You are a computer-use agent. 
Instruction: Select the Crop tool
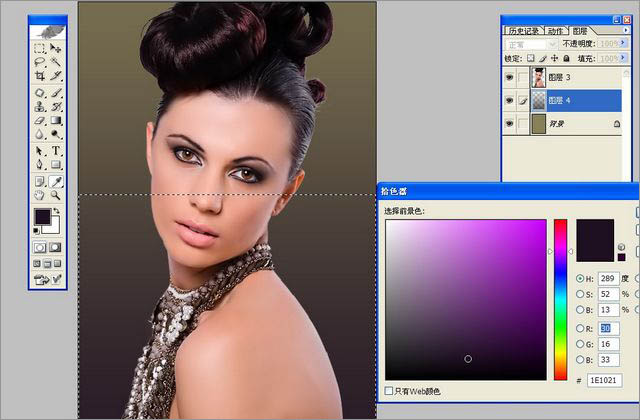40,76
